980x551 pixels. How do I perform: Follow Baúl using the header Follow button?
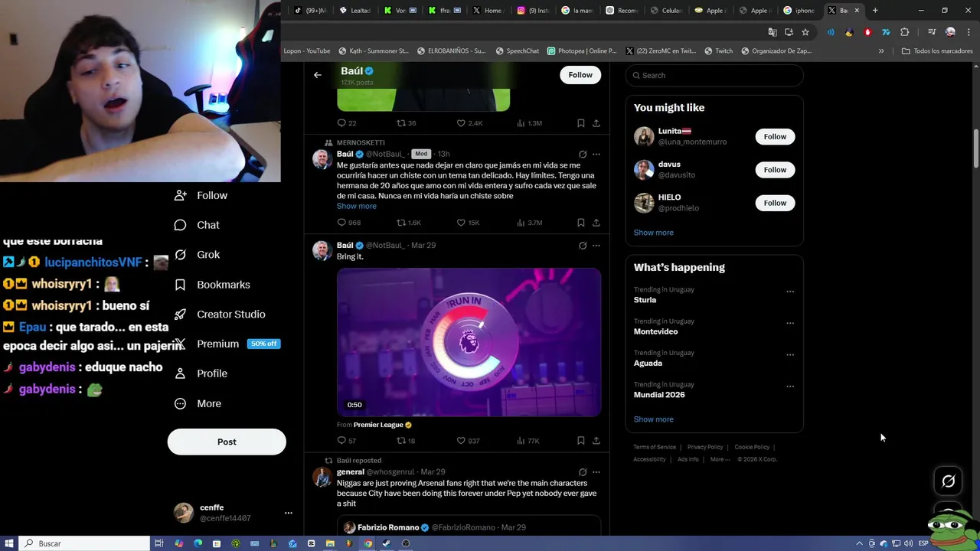[x=580, y=75]
